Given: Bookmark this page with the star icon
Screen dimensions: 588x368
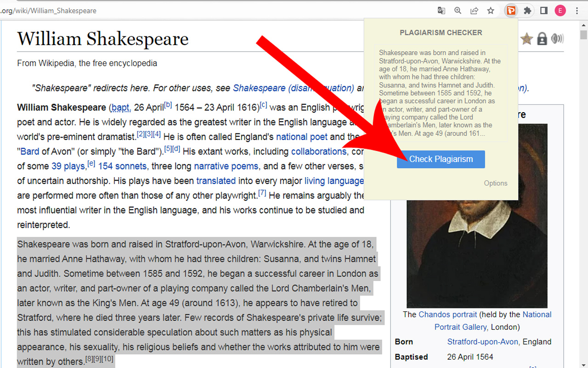Looking at the screenshot, I should [x=491, y=11].
